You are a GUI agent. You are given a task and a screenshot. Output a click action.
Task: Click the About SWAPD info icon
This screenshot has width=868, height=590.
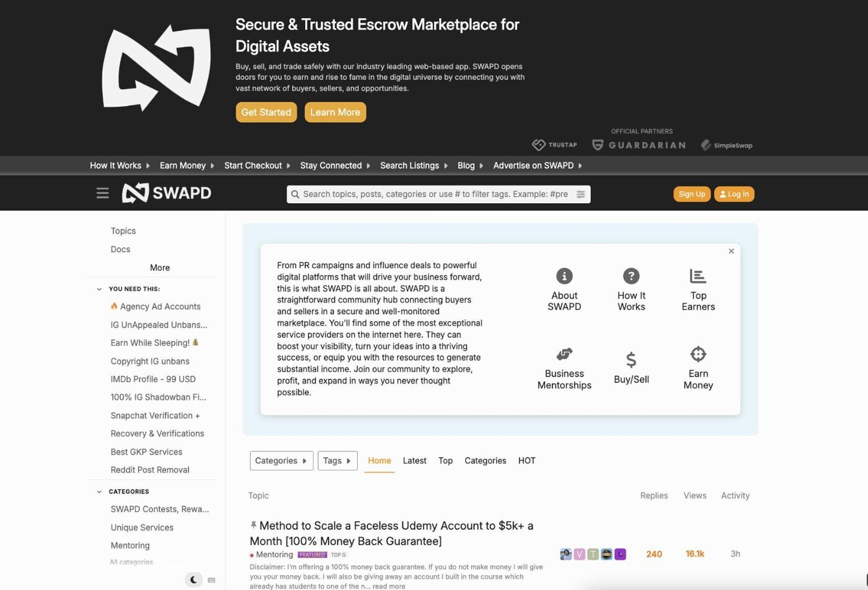tap(564, 276)
